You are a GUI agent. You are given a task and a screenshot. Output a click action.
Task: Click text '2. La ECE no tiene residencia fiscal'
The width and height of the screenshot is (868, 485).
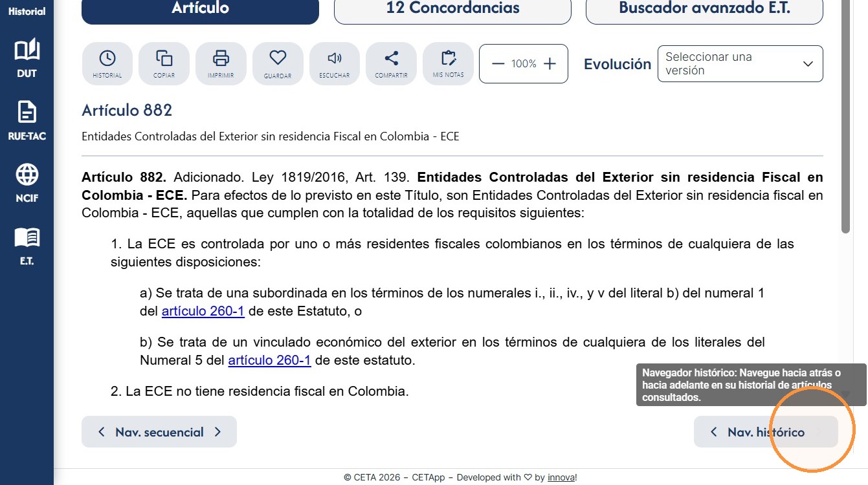coord(260,391)
